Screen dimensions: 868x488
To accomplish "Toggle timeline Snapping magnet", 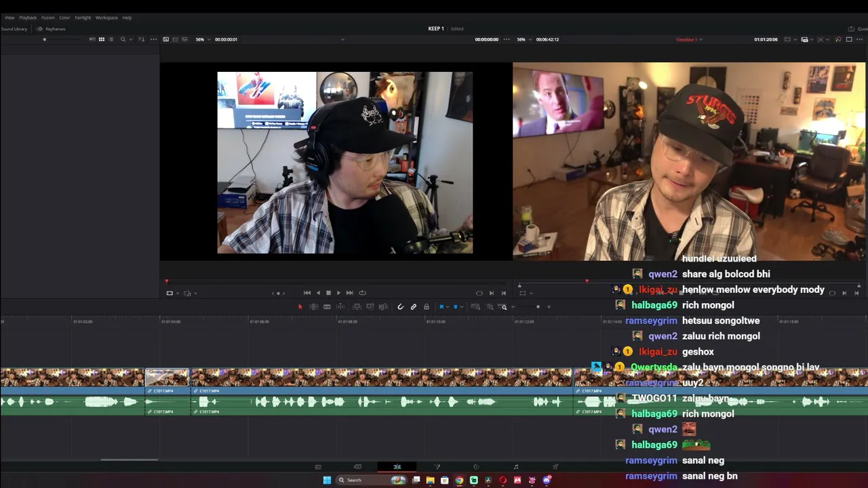I will (400, 307).
